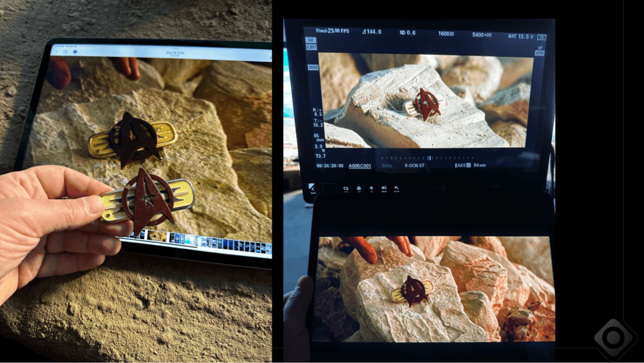Viewport: 644px width, 363px height.
Task: Tap the TC indicator box on camera monitor
Action: pos(542,37)
